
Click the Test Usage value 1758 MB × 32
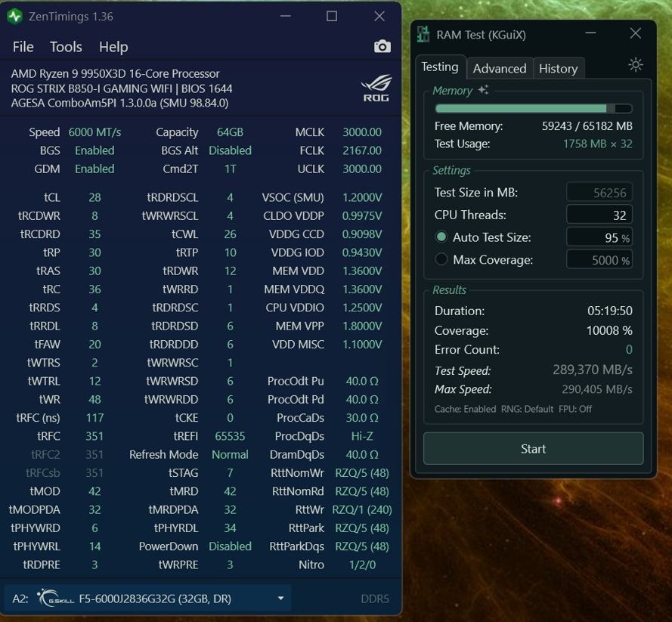coord(598,144)
